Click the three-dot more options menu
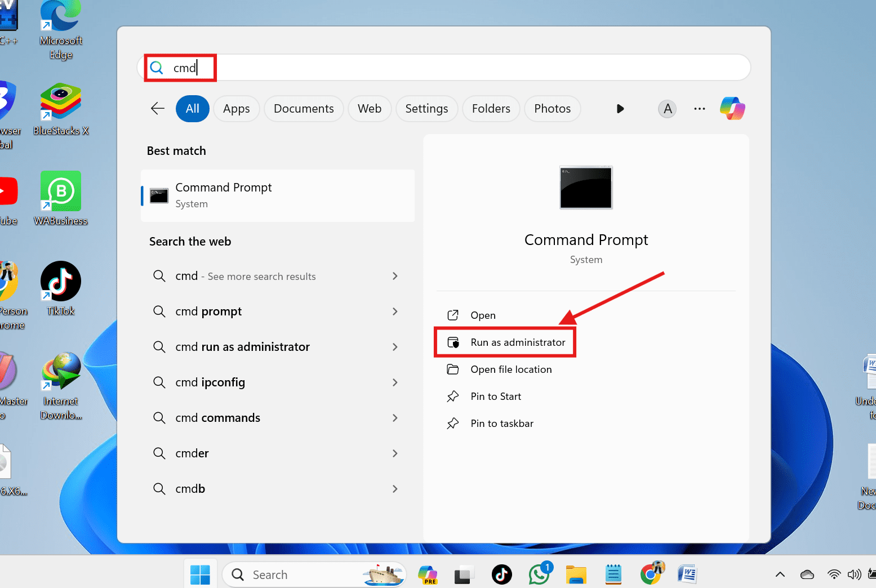 point(699,109)
